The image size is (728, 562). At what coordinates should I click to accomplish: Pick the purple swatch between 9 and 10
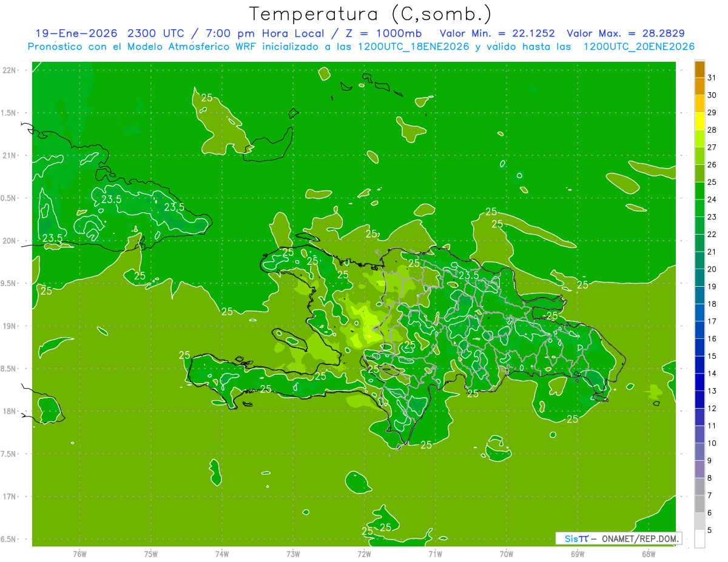[699, 452]
